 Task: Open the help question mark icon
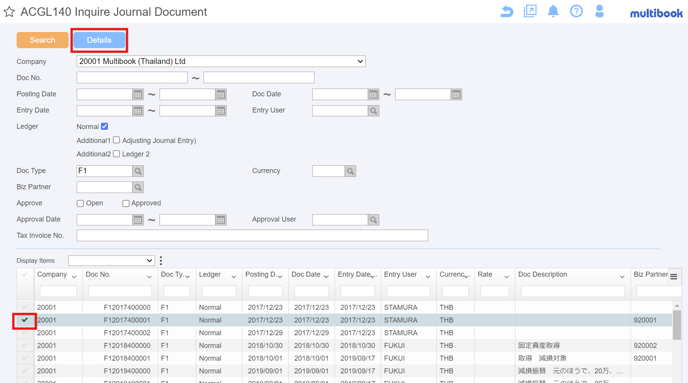pos(576,11)
